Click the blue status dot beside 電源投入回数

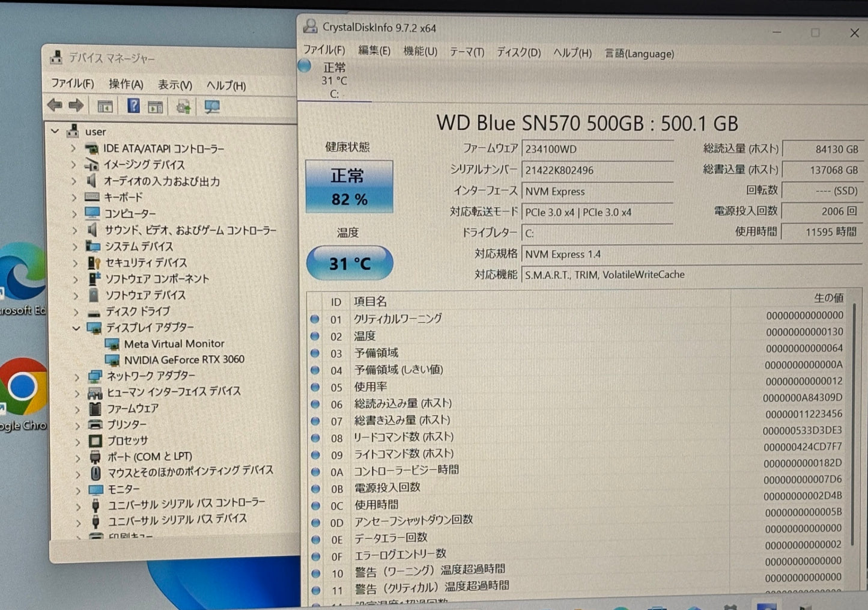point(315,489)
